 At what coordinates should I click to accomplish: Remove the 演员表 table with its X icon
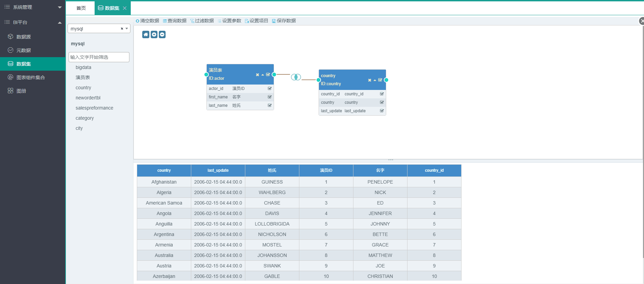257,75
